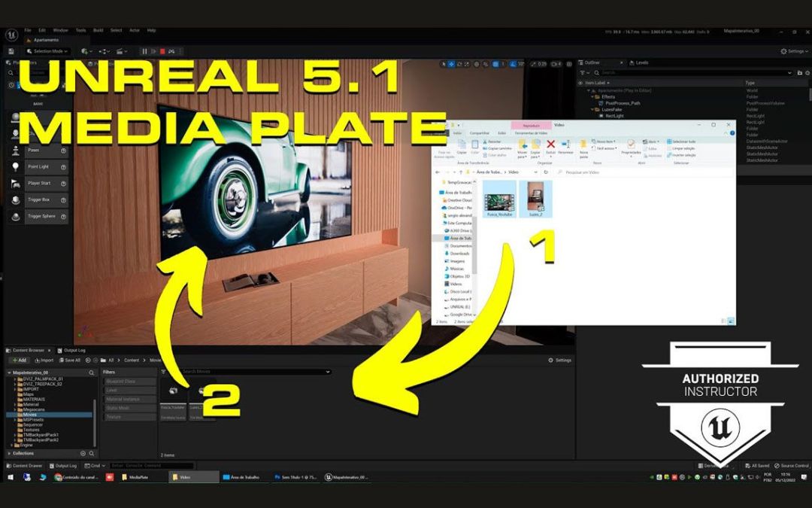Toggle the Material Instance filter
This screenshot has height=508, width=812.
pos(129,399)
